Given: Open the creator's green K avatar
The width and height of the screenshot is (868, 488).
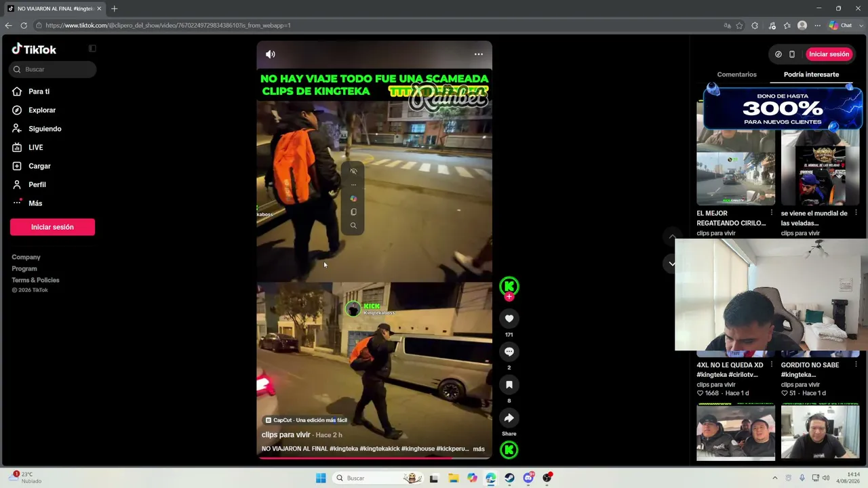Looking at the screenshot, I should (x=509, y=286).
